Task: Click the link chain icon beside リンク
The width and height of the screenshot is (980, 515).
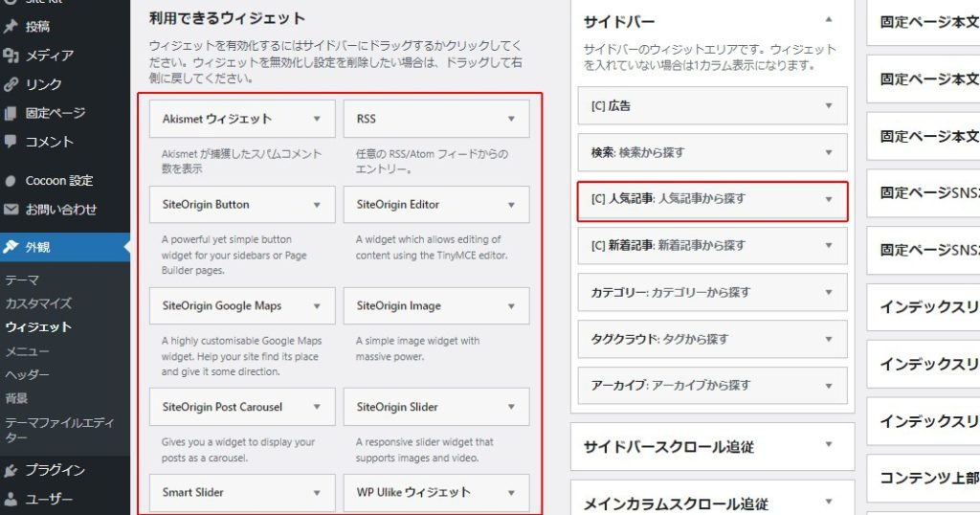Action: pos(11,84)
